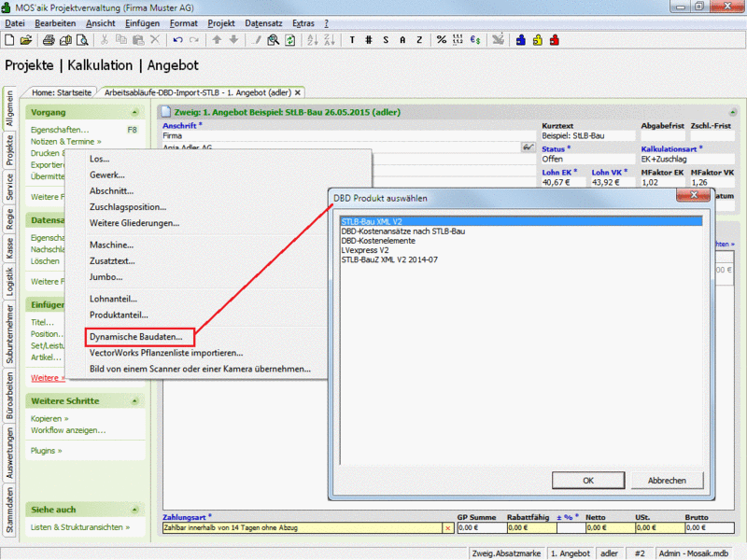Select STLB-Bau XML V2 list item
Image resolution: width=747 pixels, height=560 pixels.
click(x=521, y=221)
